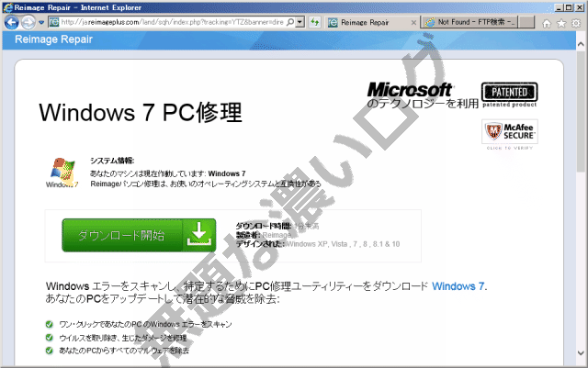Close the Internet Explorer window
This screenshot has height=368, width=588.
click(x=579, y=7)
